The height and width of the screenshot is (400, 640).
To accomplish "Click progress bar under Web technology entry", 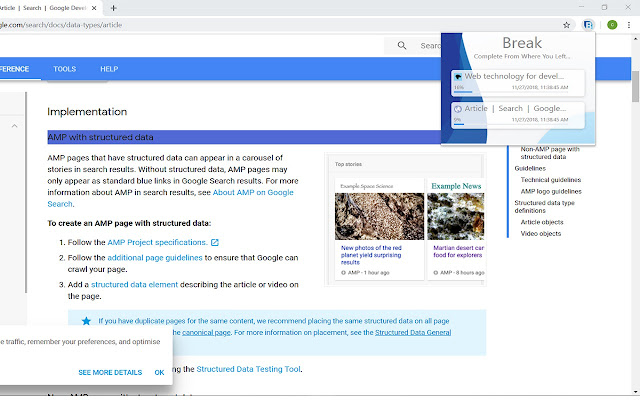I will tap(511, 92).
